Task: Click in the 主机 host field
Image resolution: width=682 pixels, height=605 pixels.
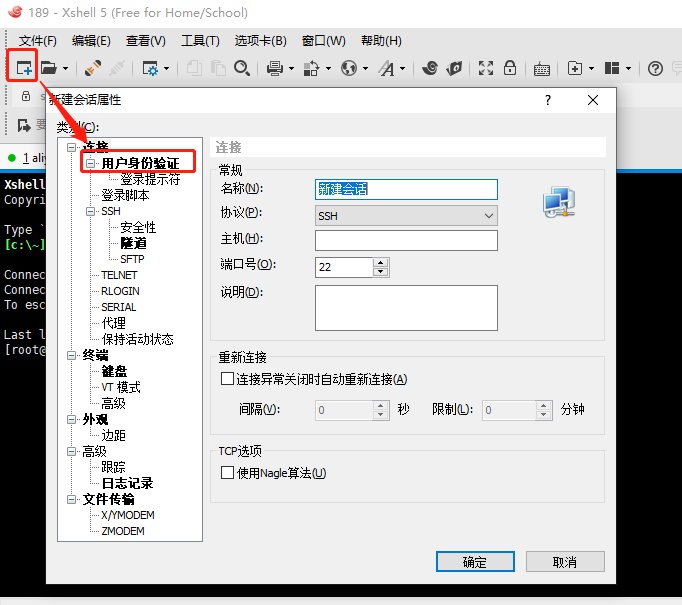Action: [x=406, y=241]
